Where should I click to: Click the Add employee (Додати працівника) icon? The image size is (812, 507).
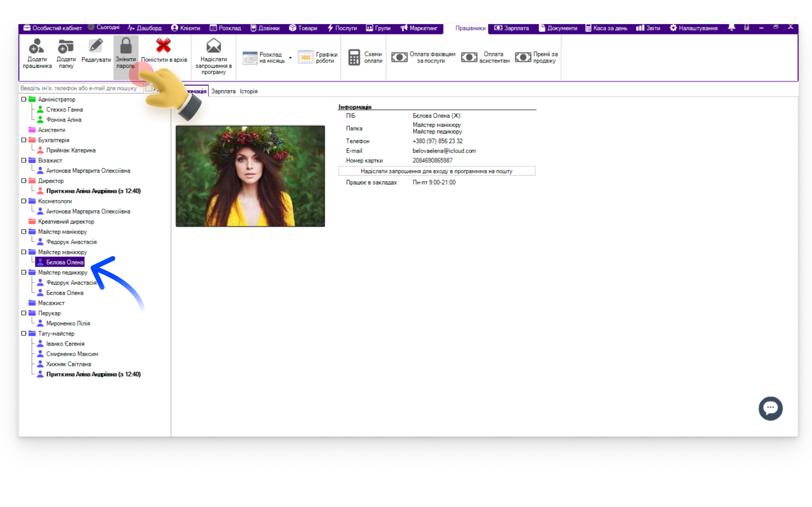pos(36,46)
